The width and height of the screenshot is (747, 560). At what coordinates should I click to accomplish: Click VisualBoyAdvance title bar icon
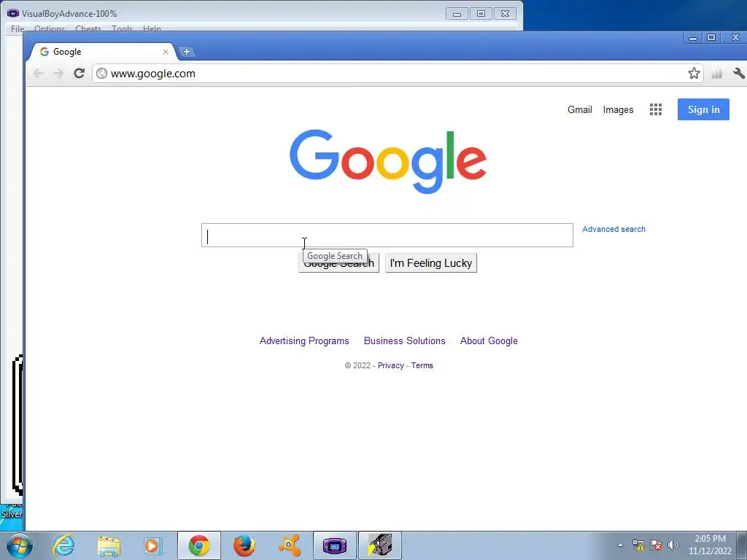coord(13,13)
